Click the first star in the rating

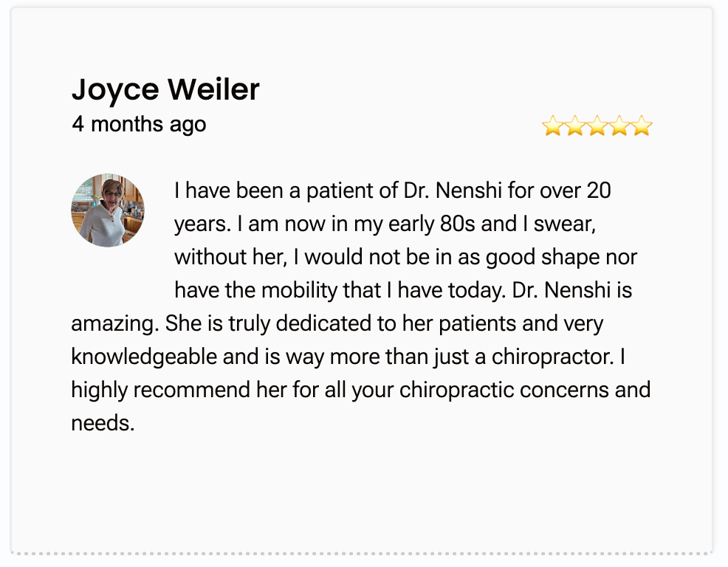pos(552,126)
